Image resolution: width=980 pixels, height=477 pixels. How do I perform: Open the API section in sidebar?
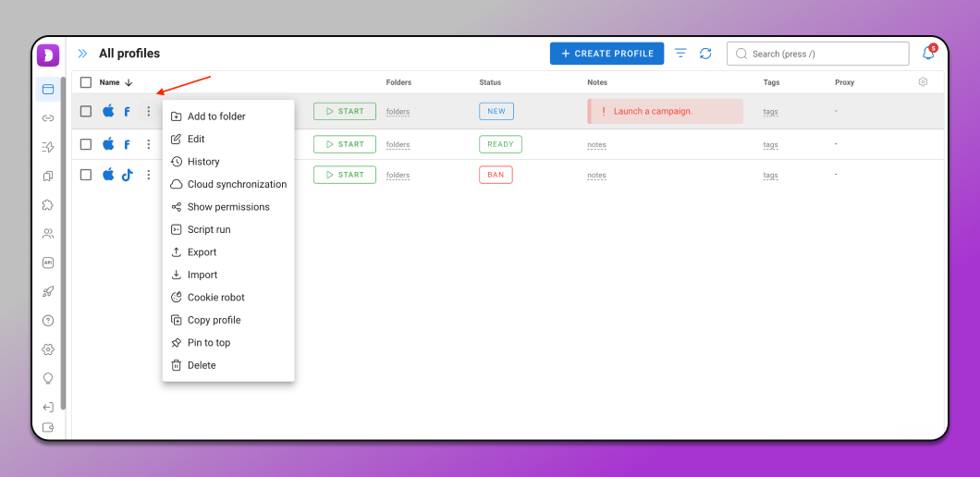(48, 263)
